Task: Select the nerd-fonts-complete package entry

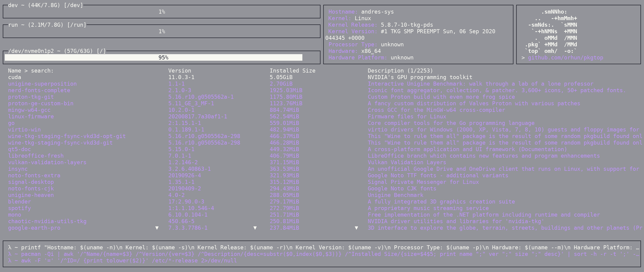Action: 39,90
